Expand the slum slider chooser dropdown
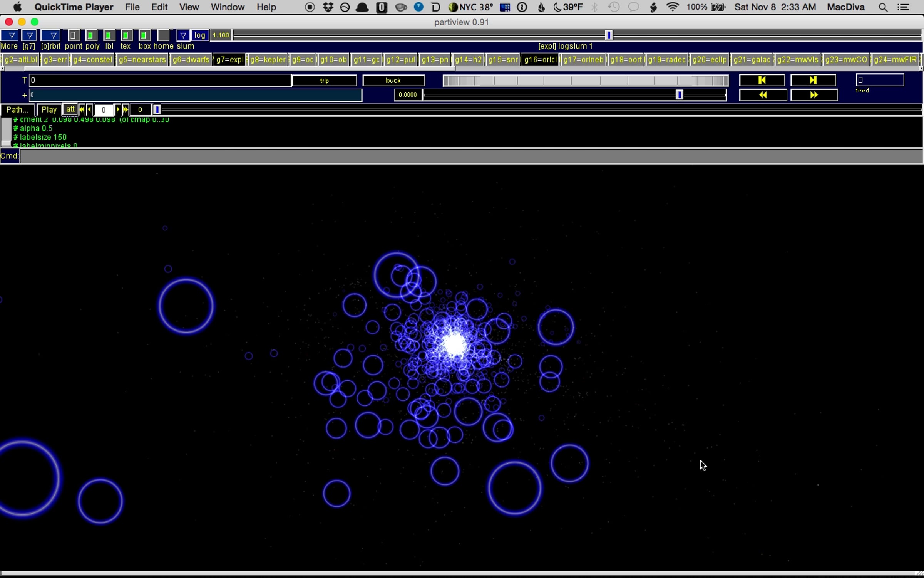This screenshot has width=924, height=578. 183,35
